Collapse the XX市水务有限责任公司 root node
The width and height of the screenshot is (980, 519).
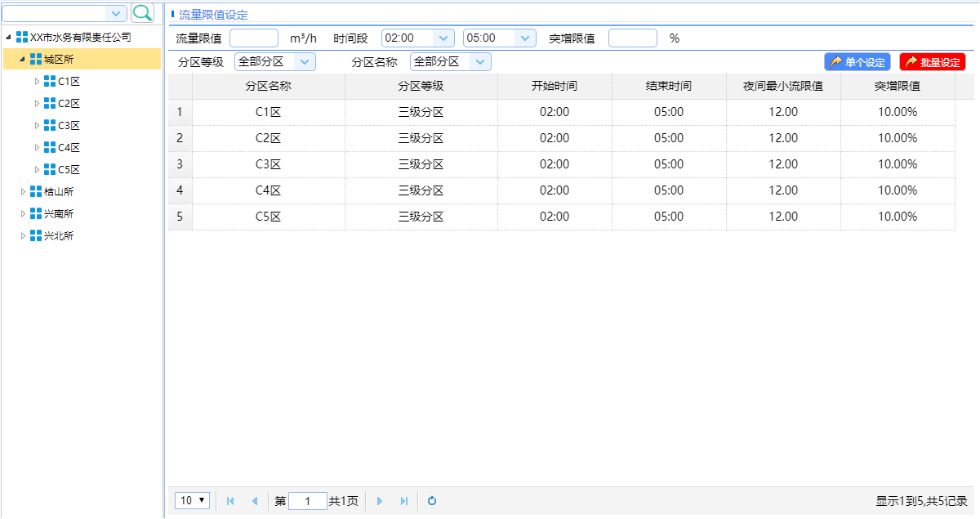pos(8,37)
